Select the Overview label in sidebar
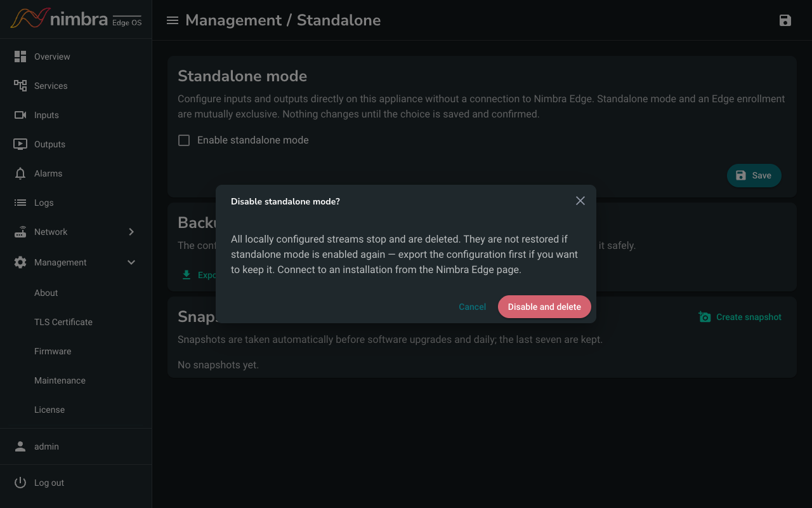812x508 pixels. click(52, 57)
